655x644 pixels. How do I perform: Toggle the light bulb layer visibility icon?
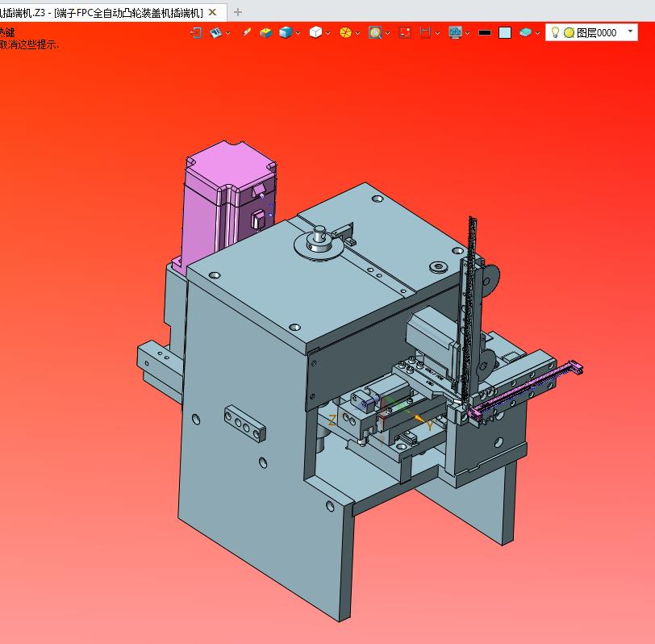[x=555, y=32]
